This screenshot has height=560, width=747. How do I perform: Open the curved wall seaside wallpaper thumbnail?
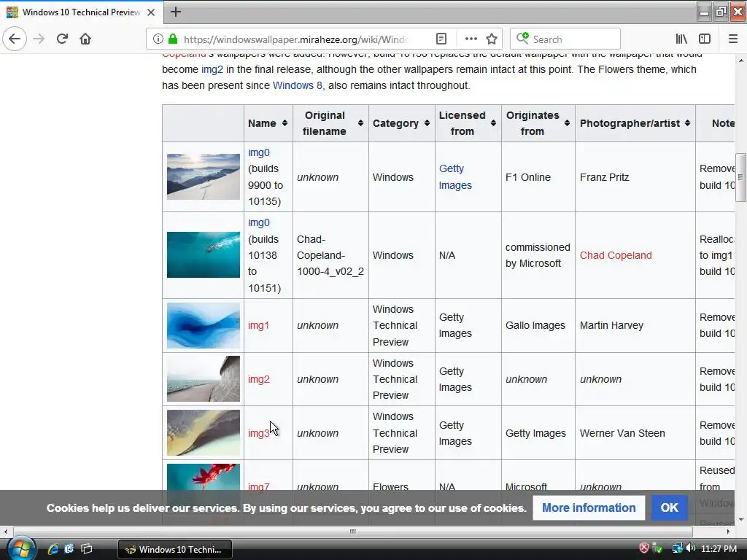(204, 379)
